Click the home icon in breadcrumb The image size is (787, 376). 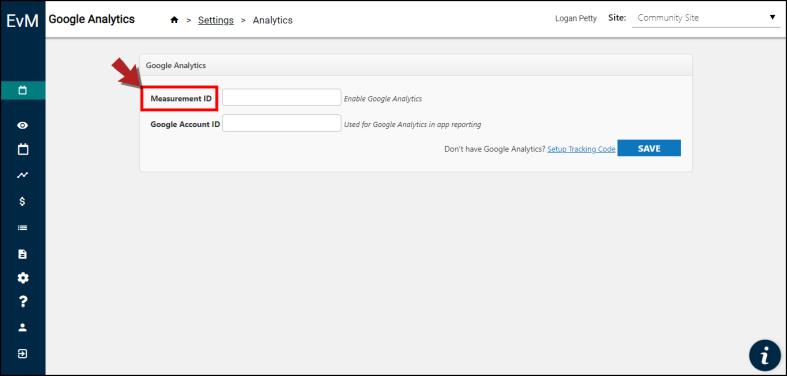click(x=174, y=20)
